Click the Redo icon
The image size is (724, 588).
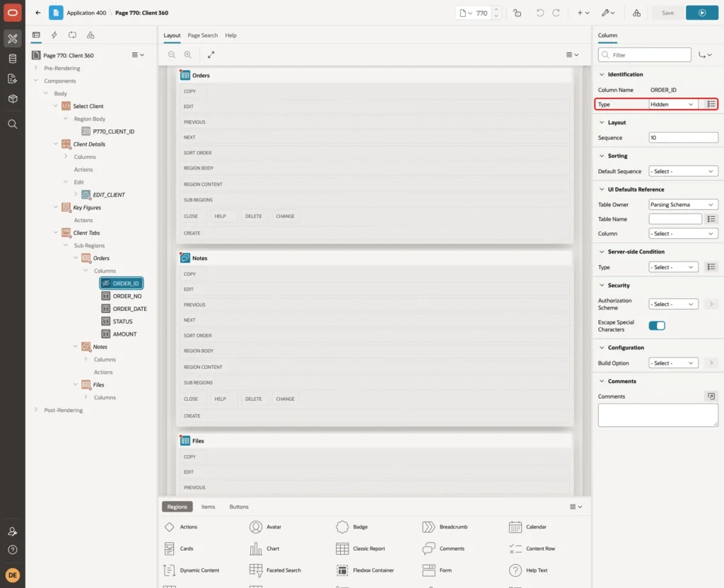pos(556,13)
